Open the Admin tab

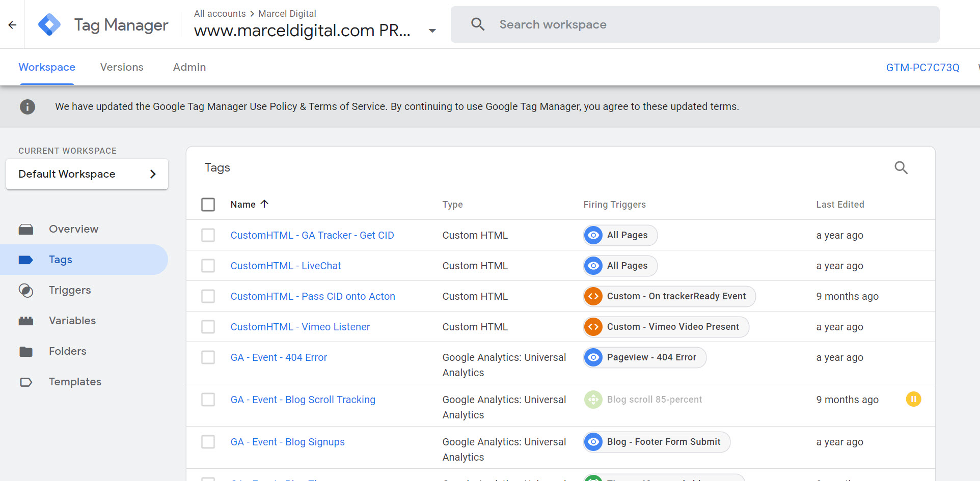(189, 67)
